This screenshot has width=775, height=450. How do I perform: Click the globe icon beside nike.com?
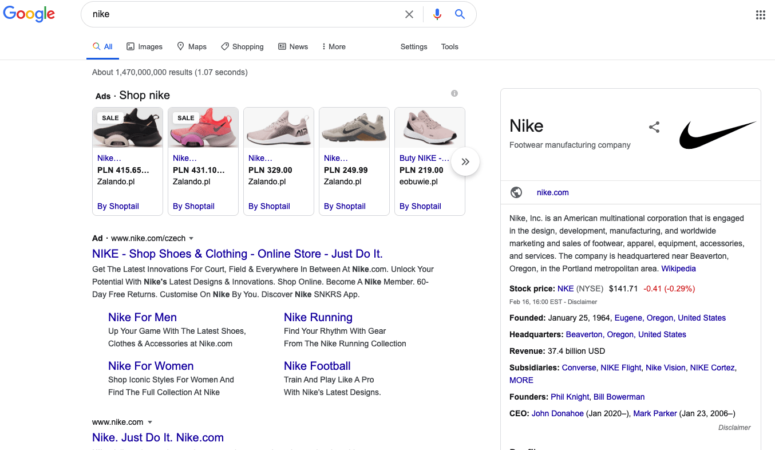[x=516, y=192]
